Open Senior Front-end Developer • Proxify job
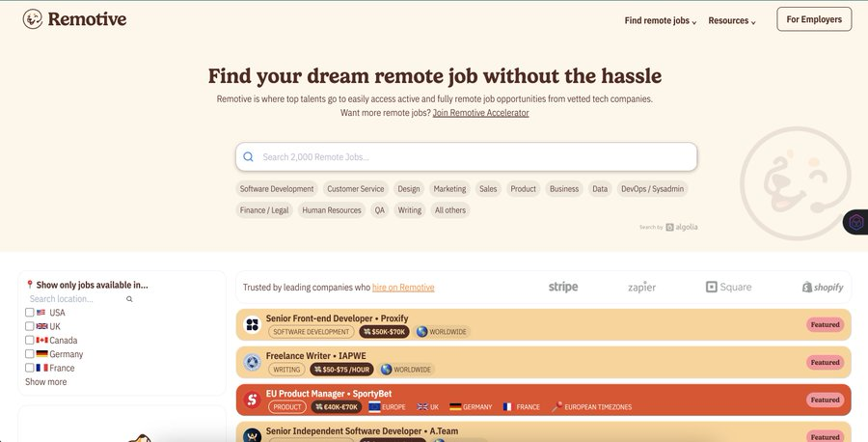868x442 pixels. [543, 324]
